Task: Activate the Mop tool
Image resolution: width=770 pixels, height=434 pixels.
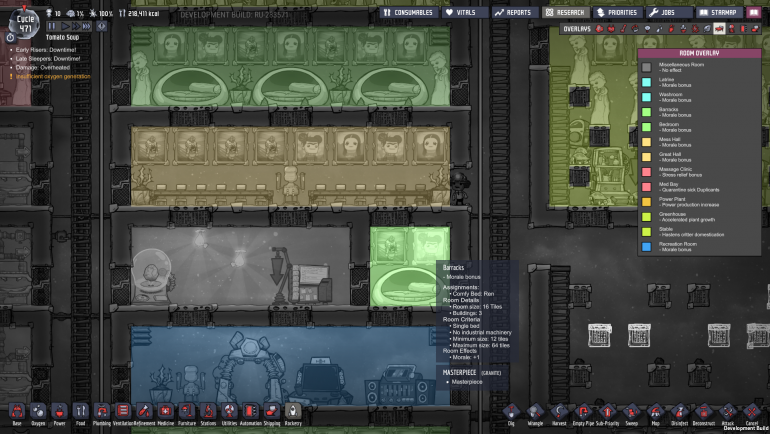Action: (655, 411)
